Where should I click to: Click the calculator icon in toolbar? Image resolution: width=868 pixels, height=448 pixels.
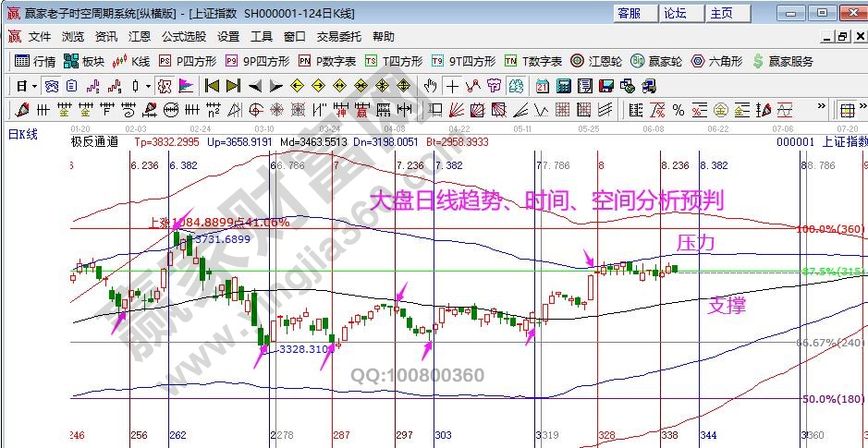click(x=562, y=86)
